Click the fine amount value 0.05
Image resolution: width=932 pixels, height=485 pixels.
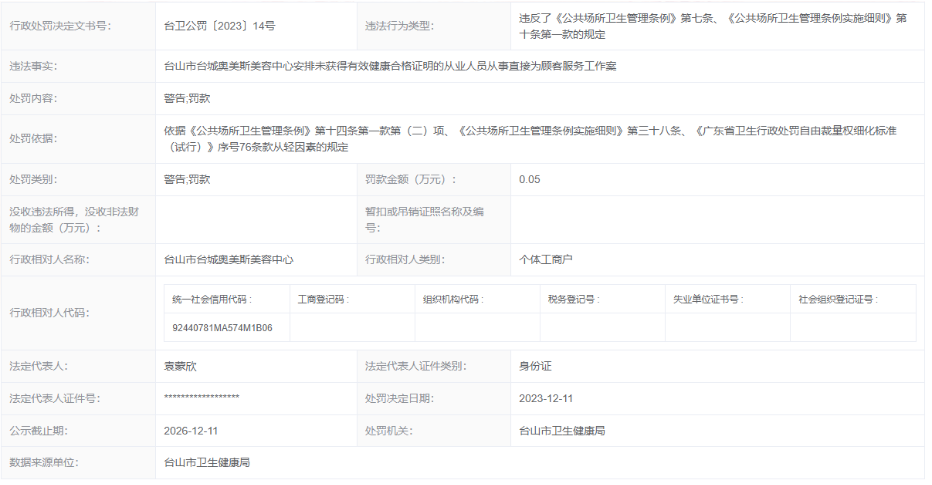coord(530,179)
